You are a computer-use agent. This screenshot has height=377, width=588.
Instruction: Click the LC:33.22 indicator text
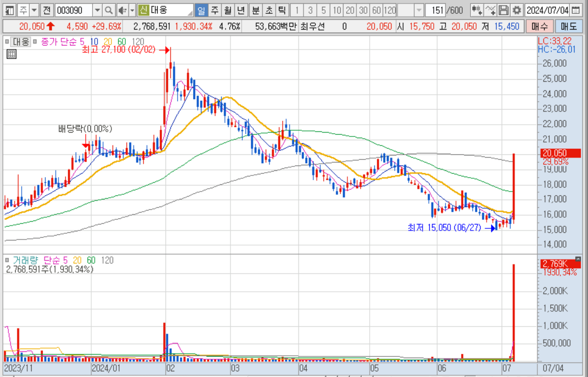pos(556,41)
